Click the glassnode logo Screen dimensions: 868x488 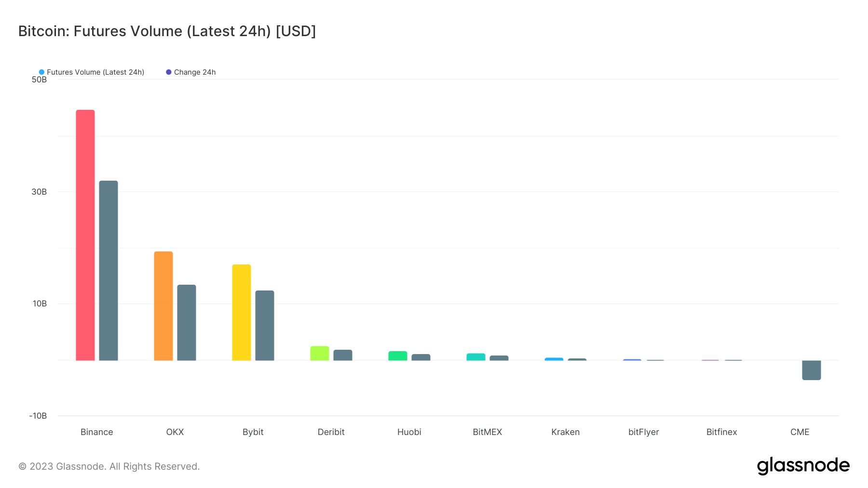pyautogui.click(x=804, y=465)
